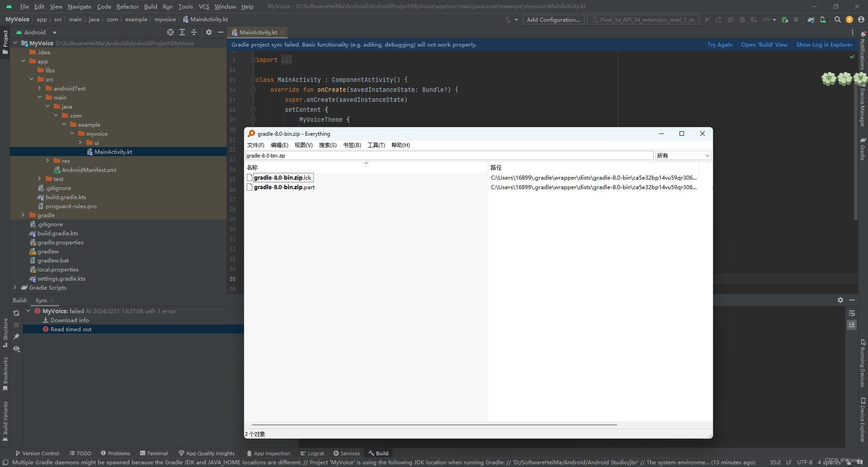The image size is (868, 467).
Task: Toggle the Bookmarks tool window stripe
Action: pyautogui.click(x=5, y=374)
